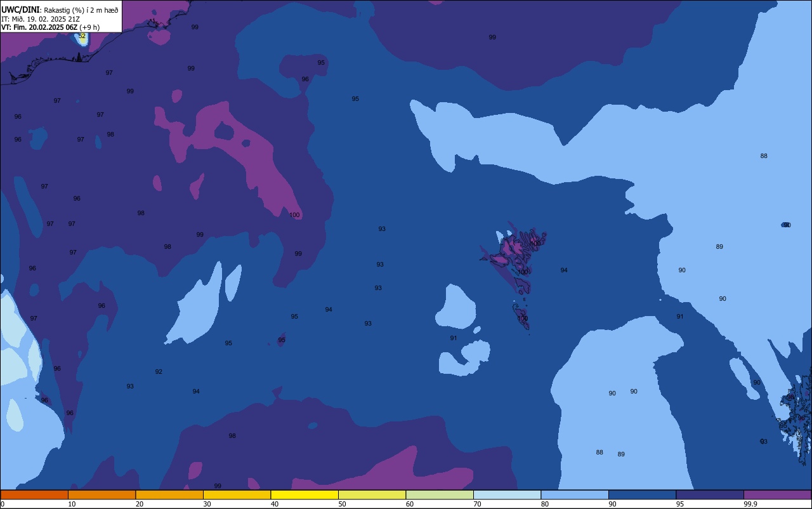
Task: Click the dark orange 0–10 legend swatch
Action: [x=34, y=494]
